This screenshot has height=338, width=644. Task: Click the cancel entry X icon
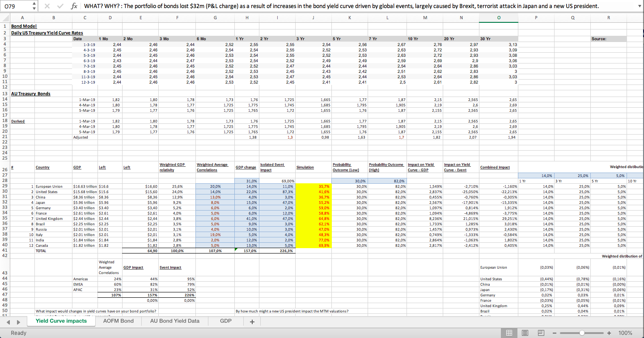[x=48, y=6]
